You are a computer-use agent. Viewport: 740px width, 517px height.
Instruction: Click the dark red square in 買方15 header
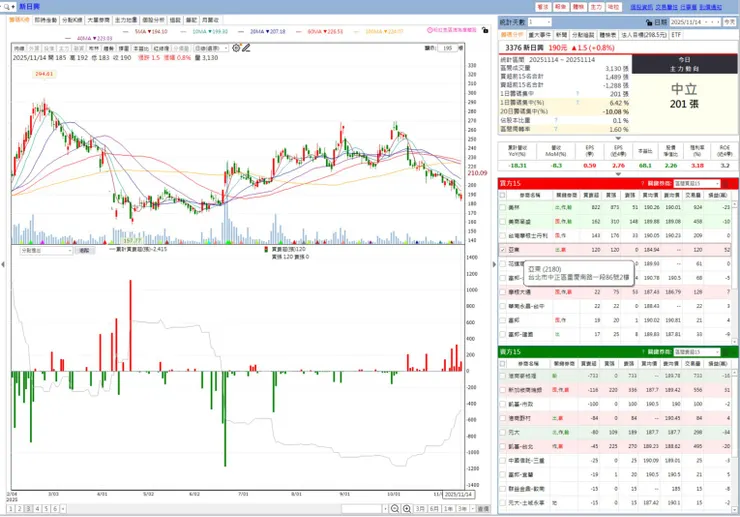tap(726, 183)
